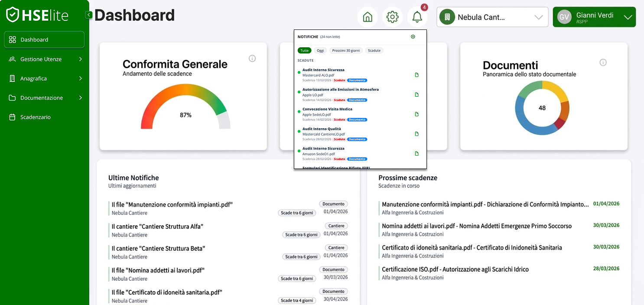644x305 pixels.
Task: Open settings via the top bar gear icon
Action: [392, 17]
